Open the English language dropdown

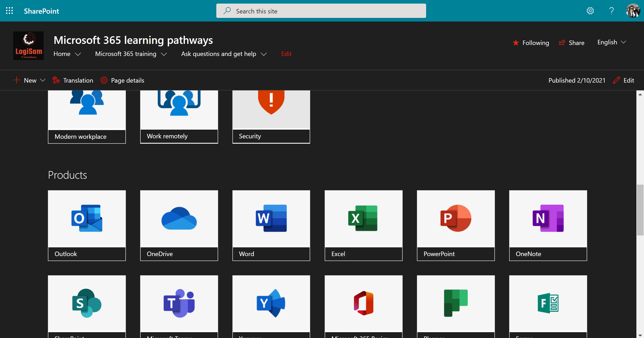click(611, 42)
